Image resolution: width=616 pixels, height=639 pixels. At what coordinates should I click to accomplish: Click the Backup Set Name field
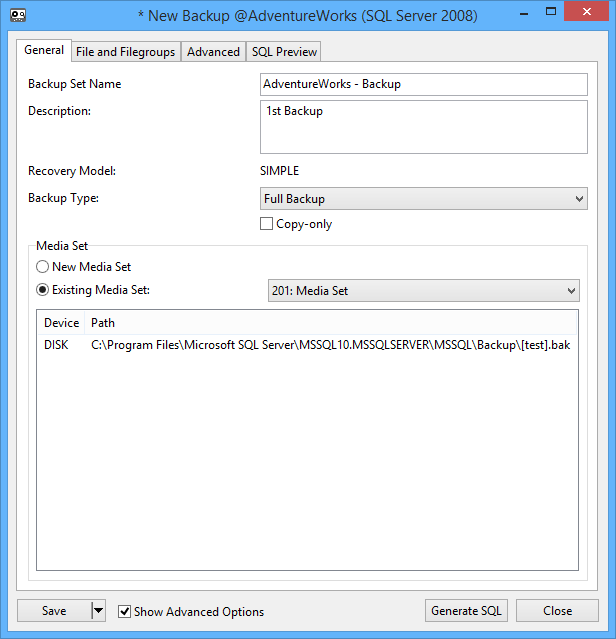(424, 84)
